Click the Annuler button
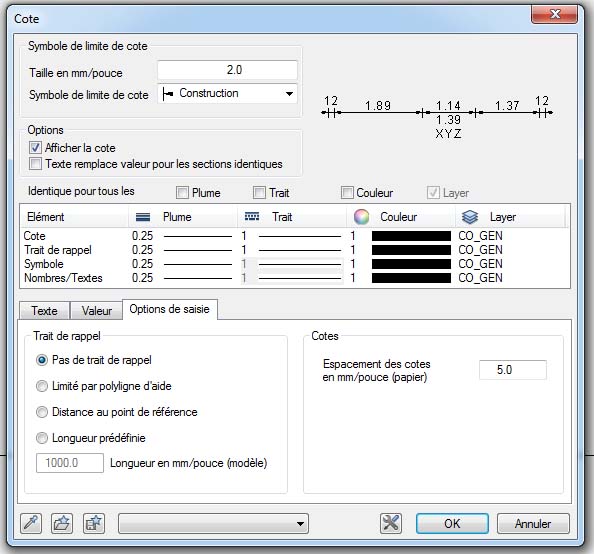594x554 pixels. pyautogui.click(x=533, y=523)
